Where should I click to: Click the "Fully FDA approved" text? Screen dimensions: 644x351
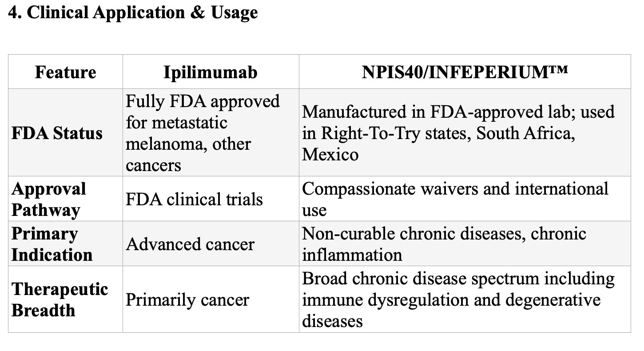203,101
